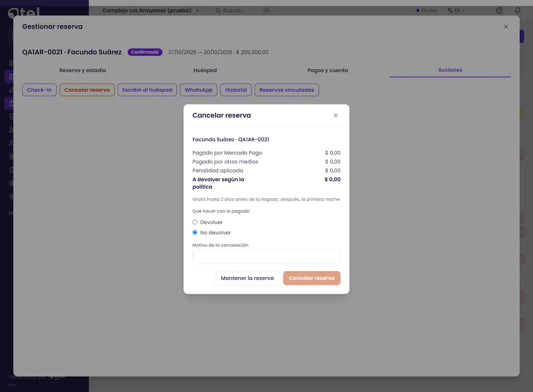The image size is (533, 392).
Task: Click Mantener la reserva button
Action: (x=247, y=278)
